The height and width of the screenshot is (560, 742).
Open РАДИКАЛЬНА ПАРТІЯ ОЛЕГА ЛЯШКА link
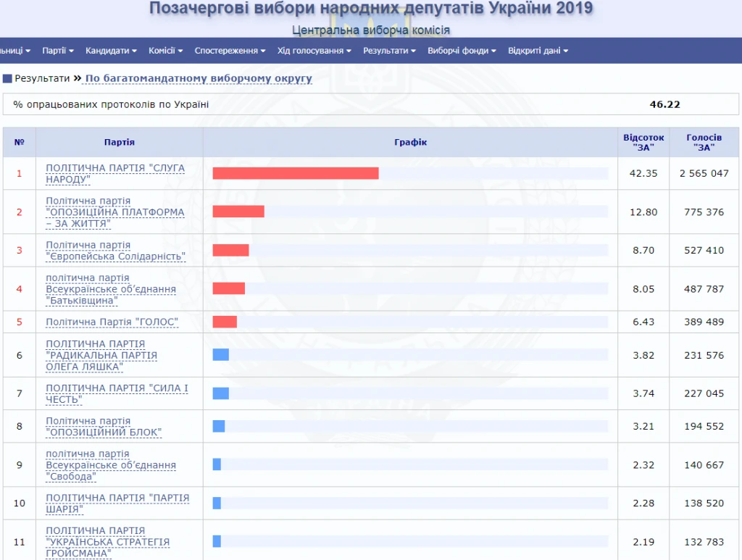101,355
